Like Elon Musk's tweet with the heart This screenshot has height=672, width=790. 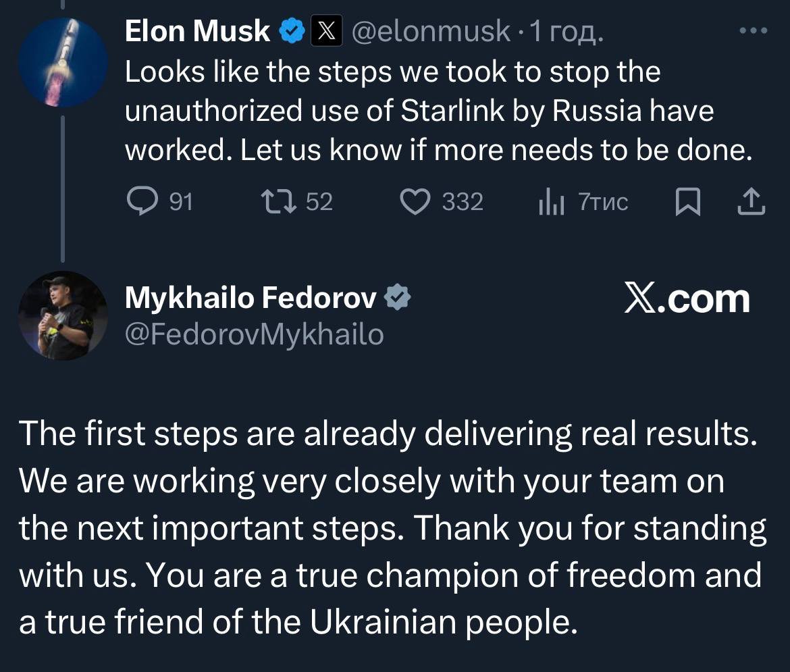[417, 202]
